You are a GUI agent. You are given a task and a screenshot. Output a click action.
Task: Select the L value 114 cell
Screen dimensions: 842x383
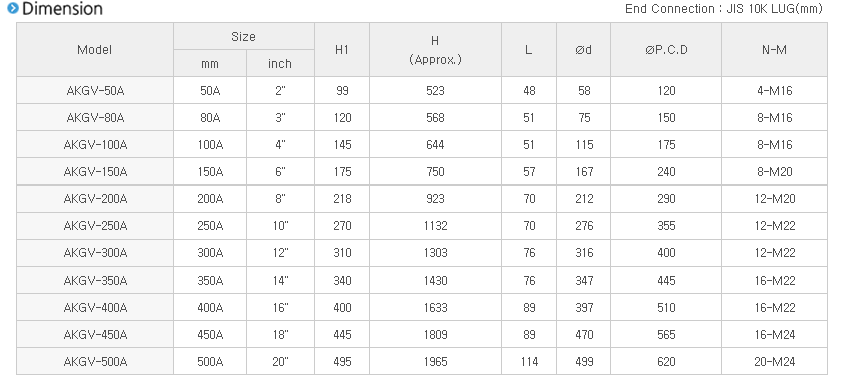coord(529,362)
